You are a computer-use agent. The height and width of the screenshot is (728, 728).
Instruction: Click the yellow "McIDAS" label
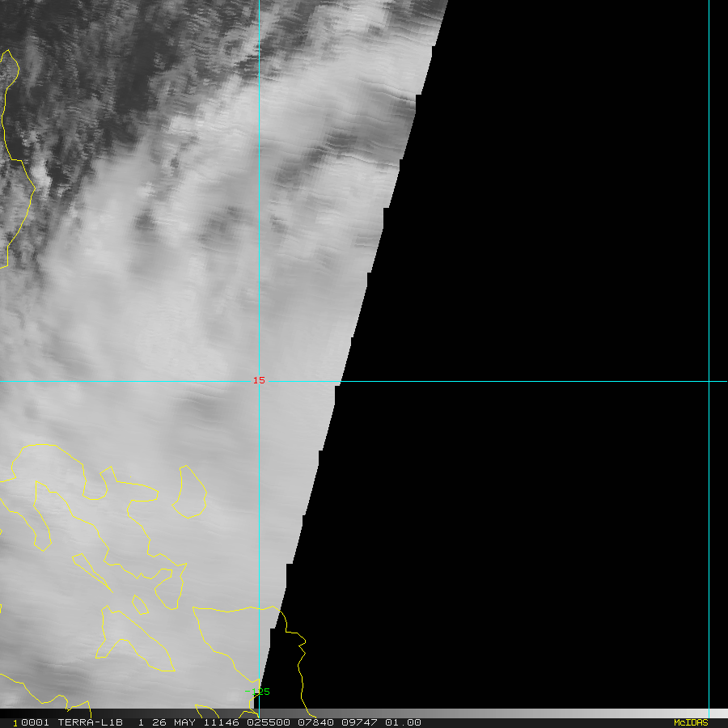point(691,722)
